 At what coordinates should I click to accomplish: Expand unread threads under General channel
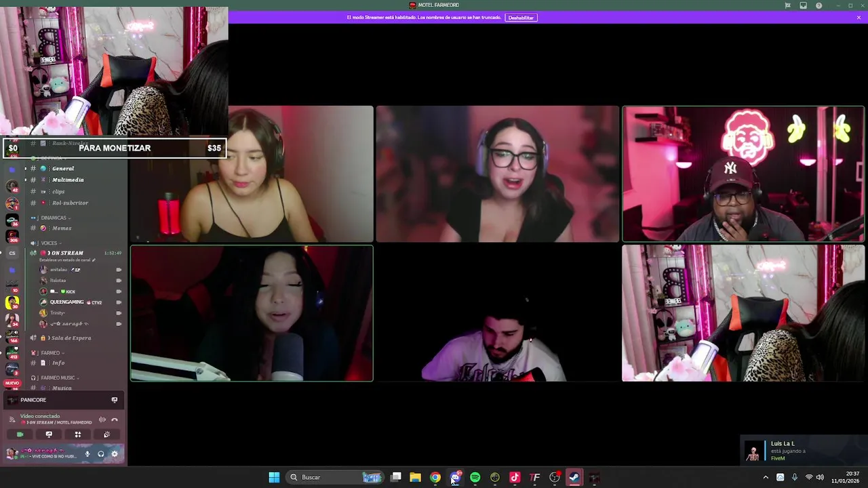tap(26, 168)
